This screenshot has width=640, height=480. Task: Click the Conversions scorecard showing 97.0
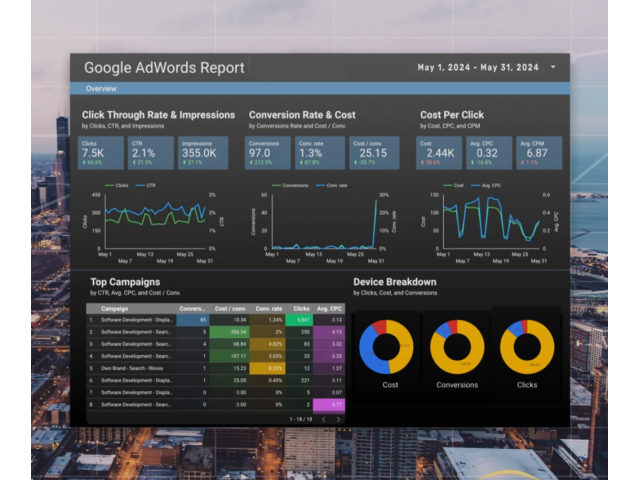pyautogui.click(x=268, y=153)
